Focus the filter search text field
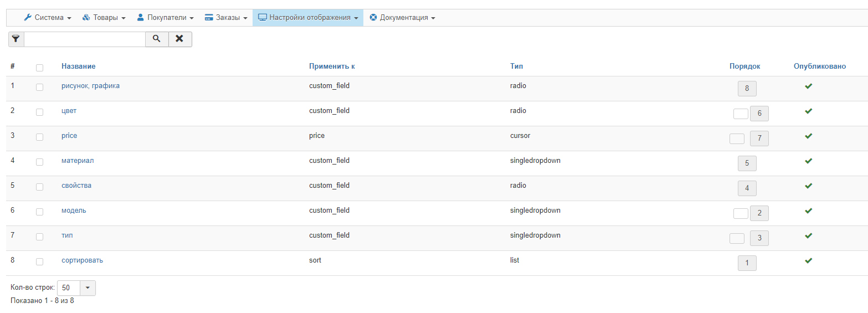 tap(84, 39)
